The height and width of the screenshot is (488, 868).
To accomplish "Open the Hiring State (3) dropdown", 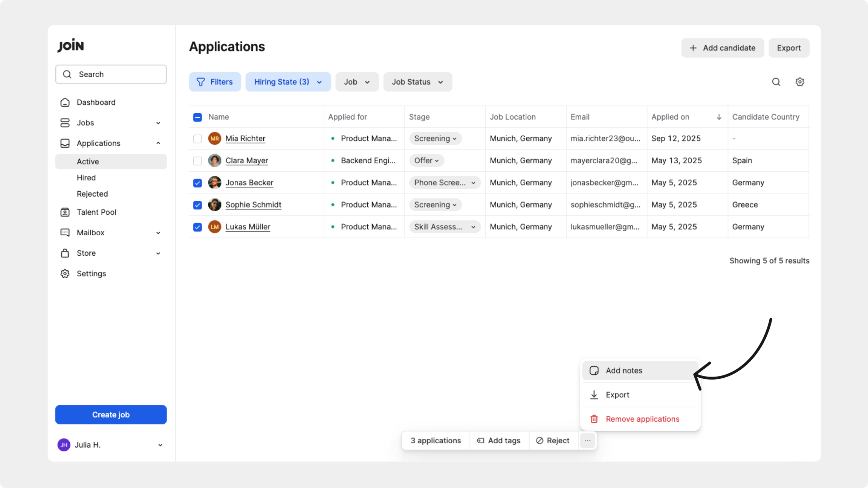I will pyautogui.click(x=288, y=82).
